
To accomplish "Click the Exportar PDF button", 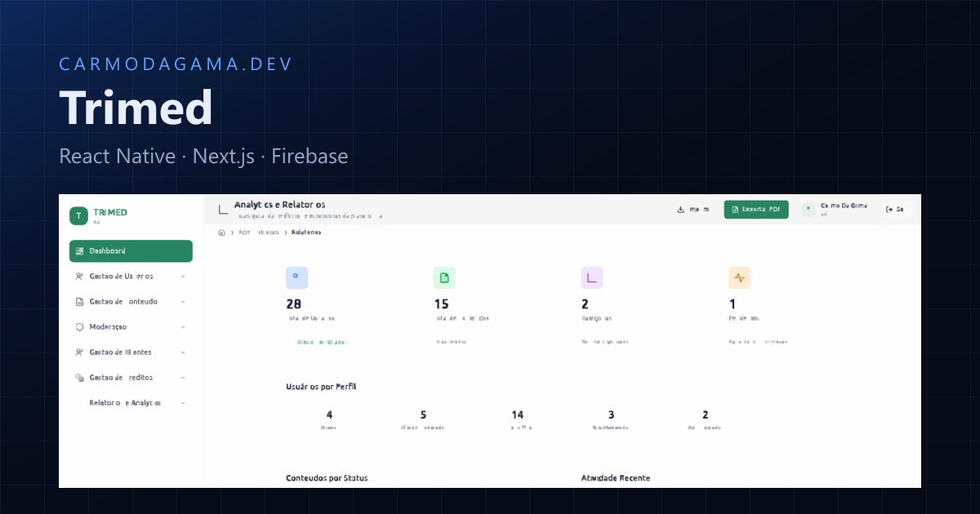I will click(x=756, y=210).
